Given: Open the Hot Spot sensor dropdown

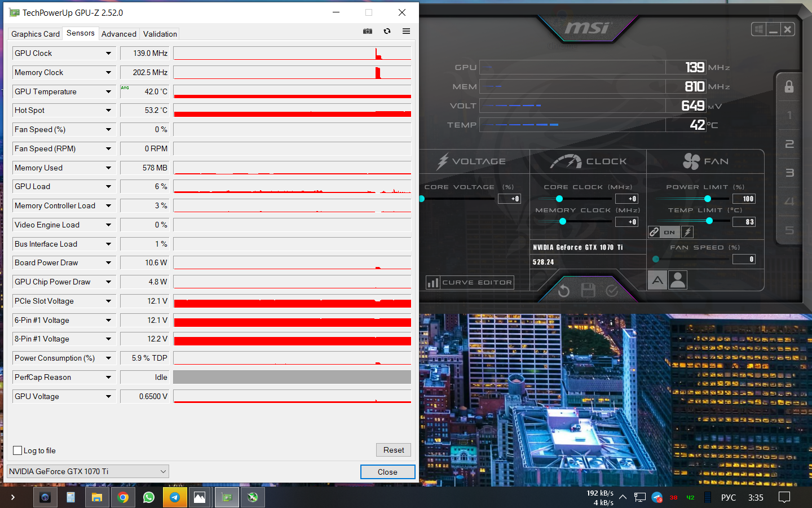Looking at the screenshot, I should click(x=108, y=111).
